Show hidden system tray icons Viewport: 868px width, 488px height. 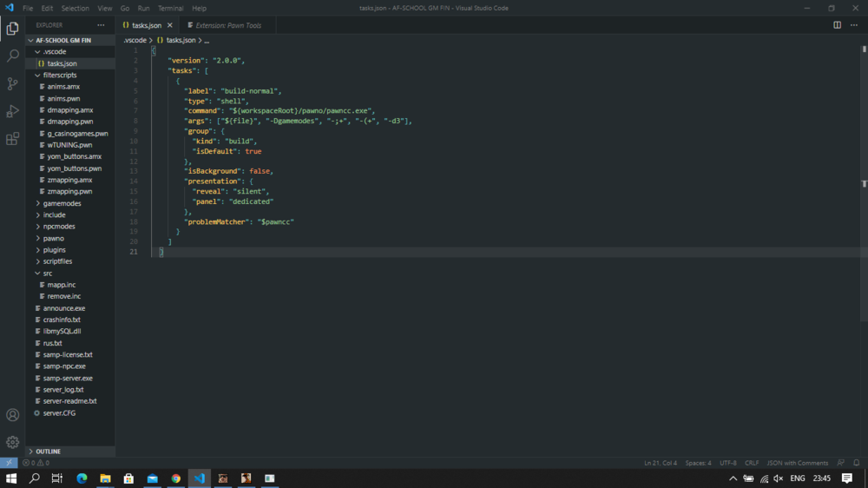733,478
